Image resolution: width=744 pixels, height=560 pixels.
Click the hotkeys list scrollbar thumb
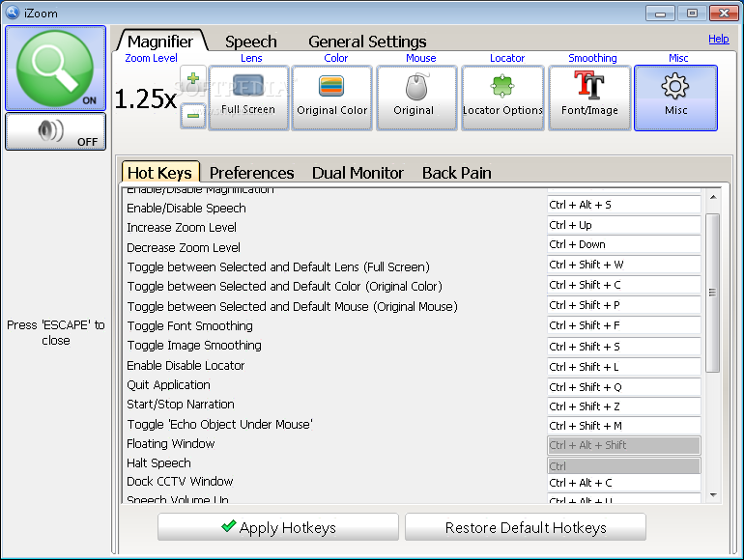point(713,293)
